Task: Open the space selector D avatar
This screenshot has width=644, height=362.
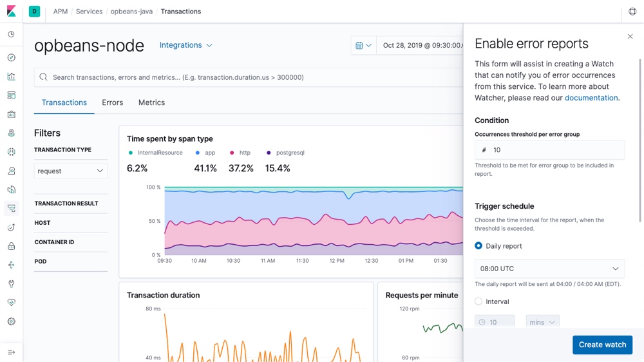Action: [35, 12]
